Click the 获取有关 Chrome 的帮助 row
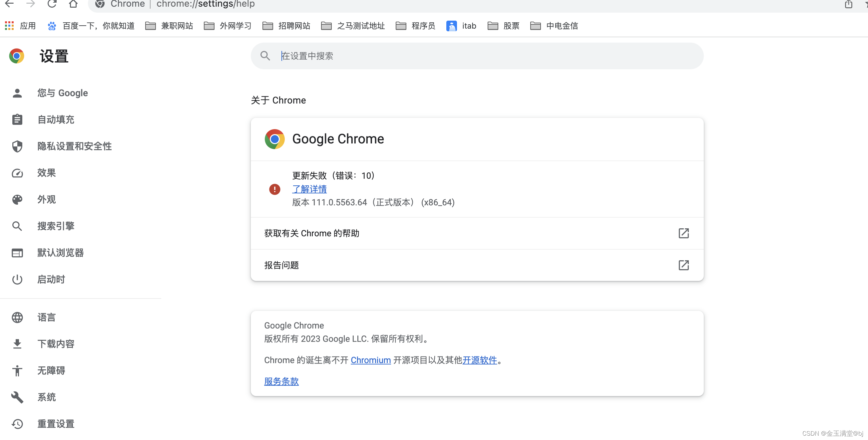Viewport: 868px width, 440px height. 477,233
